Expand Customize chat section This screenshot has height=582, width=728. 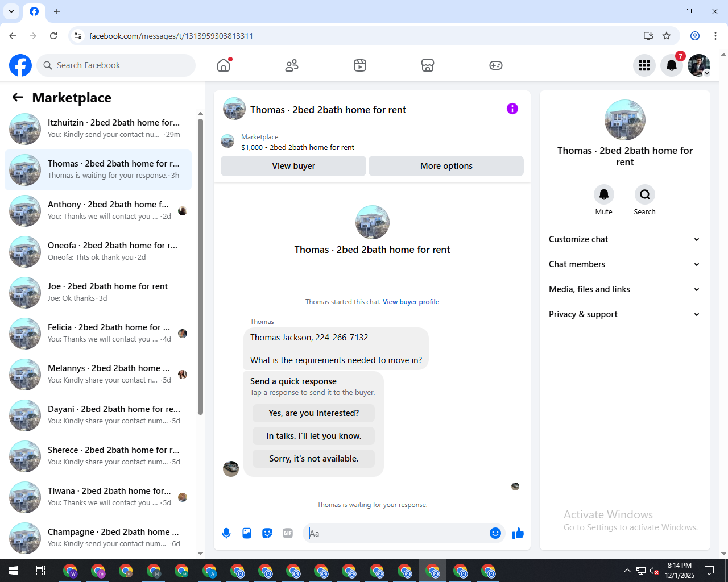(x=624, y=239)
